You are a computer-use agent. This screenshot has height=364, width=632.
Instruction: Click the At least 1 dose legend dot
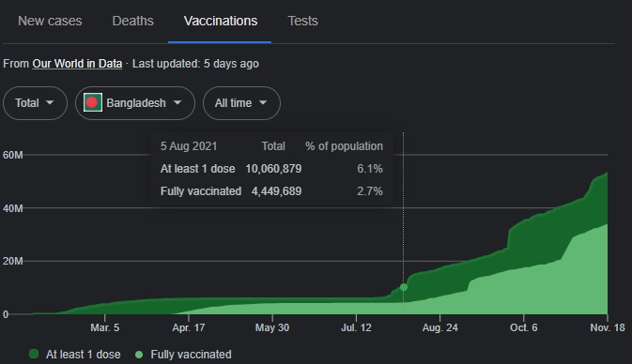(x=34, y=354)
